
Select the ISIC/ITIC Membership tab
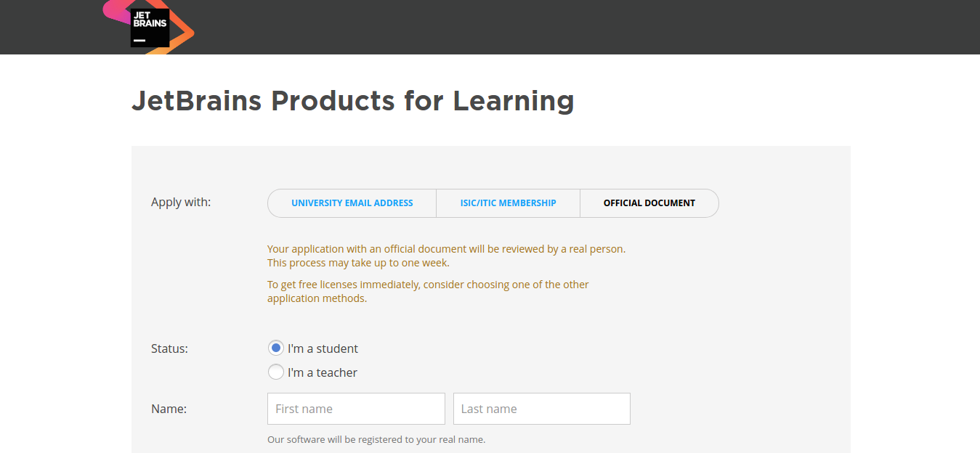pyautogui.click(x=508, y=203)
